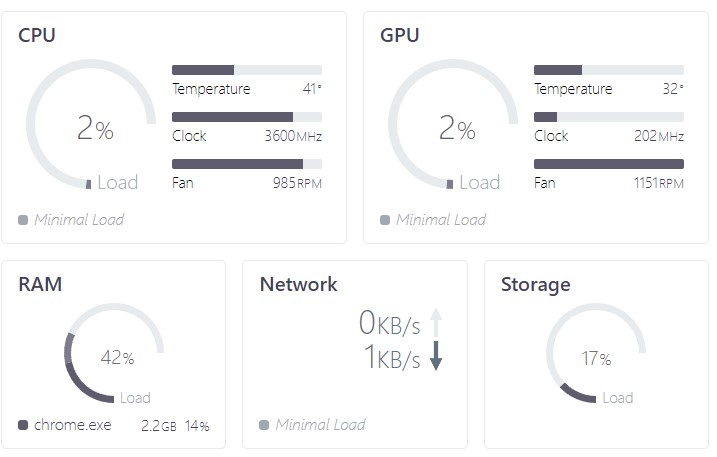Click the chrome.exe process indicator dot
Screen dimensions: 717x457
point(23,426)
